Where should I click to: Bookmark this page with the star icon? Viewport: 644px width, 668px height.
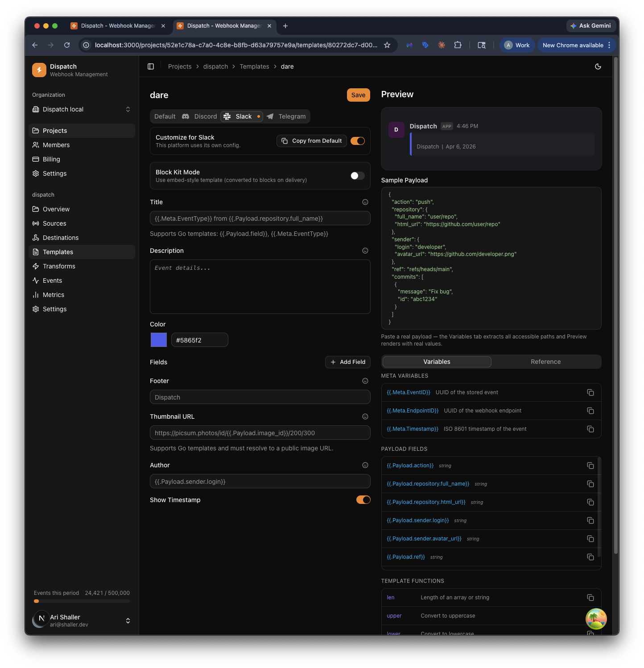click(x=387, y=45)
